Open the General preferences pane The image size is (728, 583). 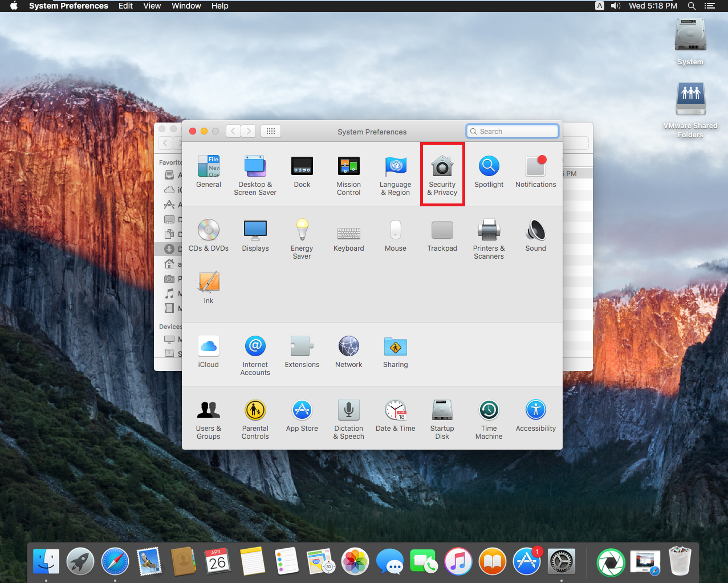pos(209,172)
